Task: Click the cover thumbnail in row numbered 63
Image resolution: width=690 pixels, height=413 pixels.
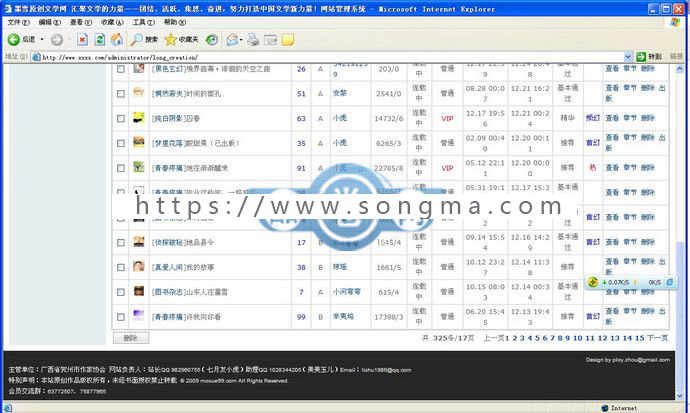Action: click(139, 118)
